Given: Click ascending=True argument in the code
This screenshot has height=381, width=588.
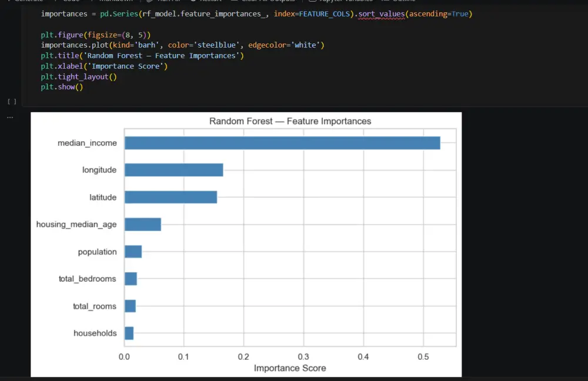Looking at the screenshot, I should tap(439, 14).
